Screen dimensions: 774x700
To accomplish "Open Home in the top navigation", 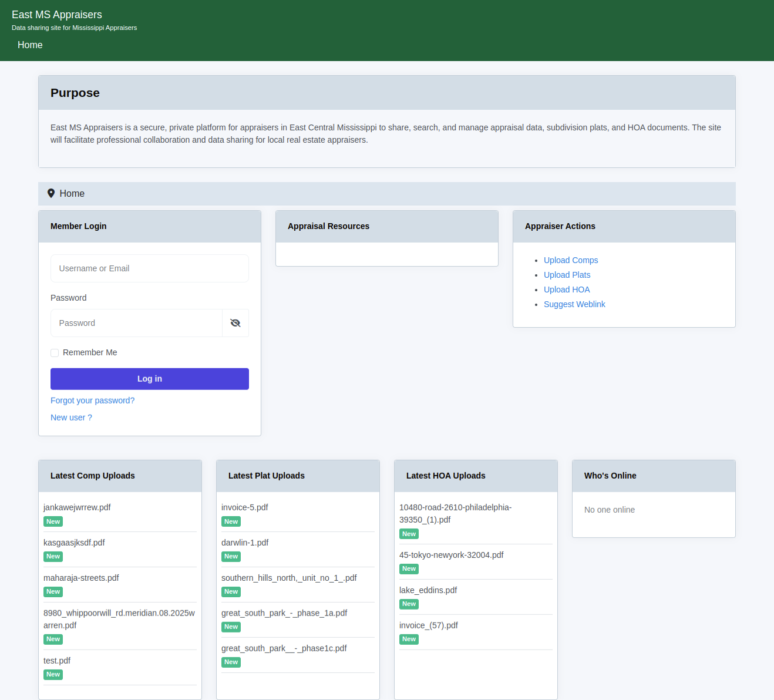I will [x=30, y=45].
